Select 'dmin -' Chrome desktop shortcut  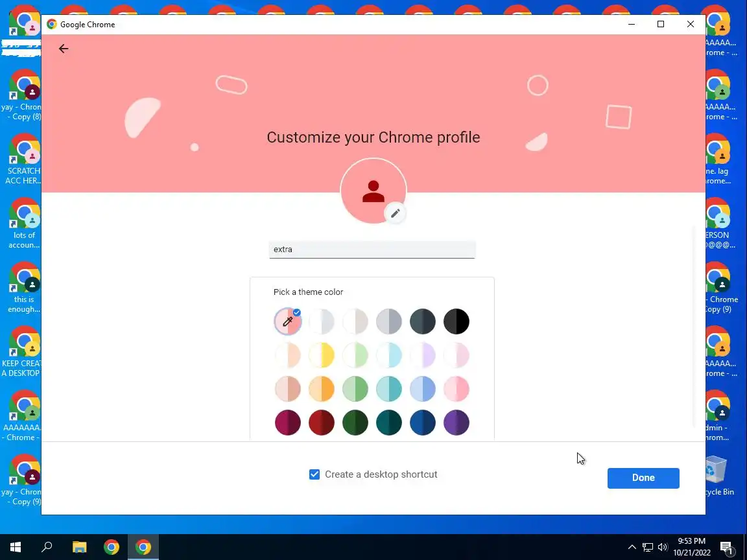(718, 415)
